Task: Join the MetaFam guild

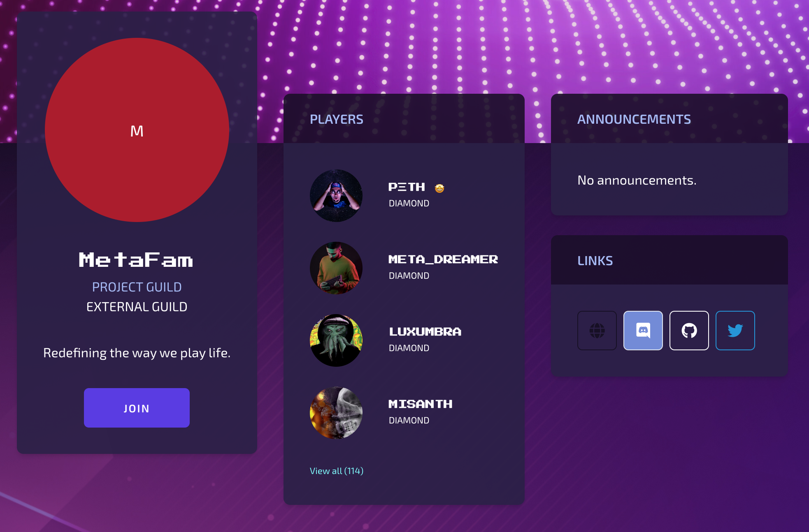Action: pyautogui.click(x=137, y=408)
